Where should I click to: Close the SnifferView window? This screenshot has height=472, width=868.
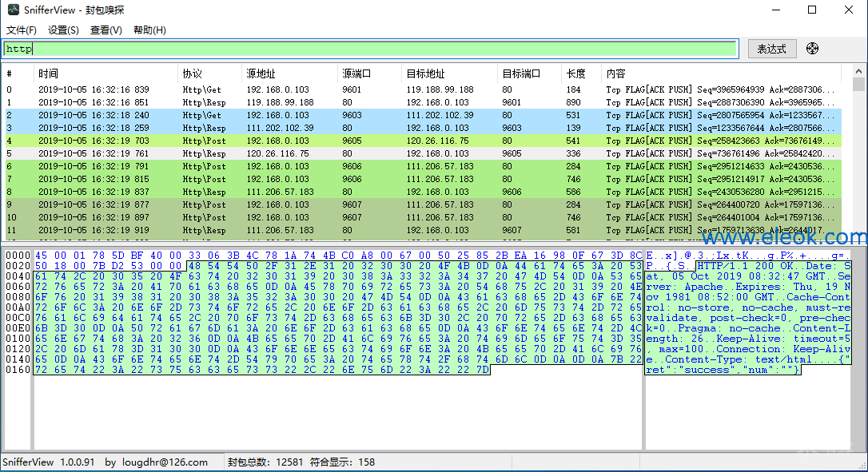[849, 10]
